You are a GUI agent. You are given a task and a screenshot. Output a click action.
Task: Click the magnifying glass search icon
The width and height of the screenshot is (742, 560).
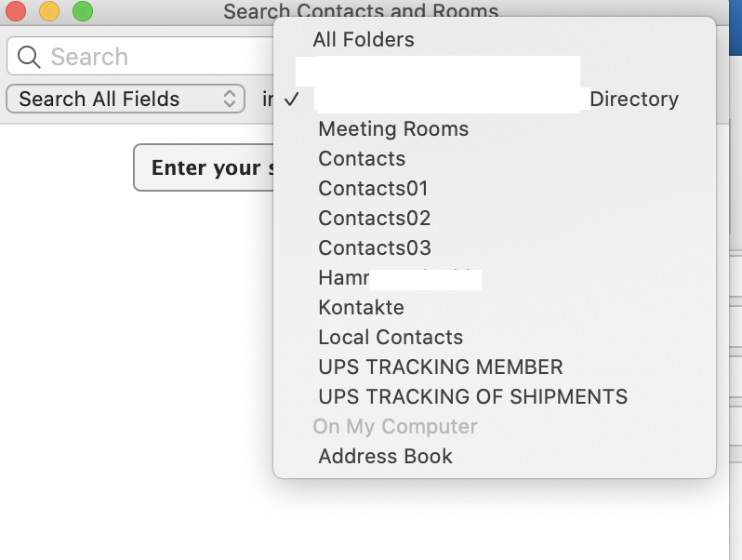tap(29, 57)
